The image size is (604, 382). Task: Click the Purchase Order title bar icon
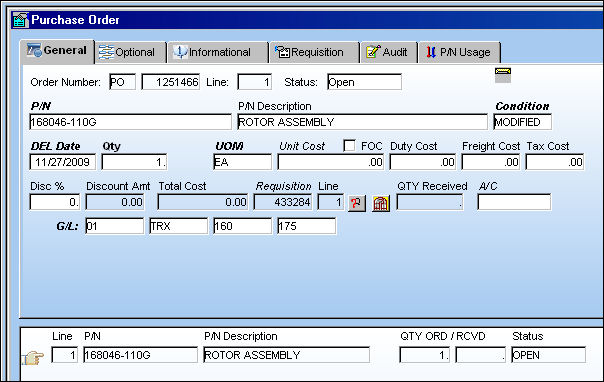pos(20,20)
